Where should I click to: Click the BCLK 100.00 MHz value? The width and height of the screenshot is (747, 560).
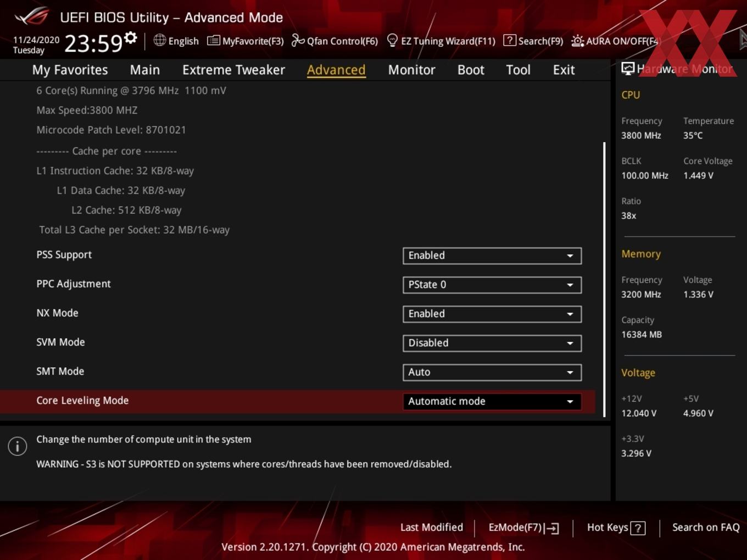click(645, 176)
